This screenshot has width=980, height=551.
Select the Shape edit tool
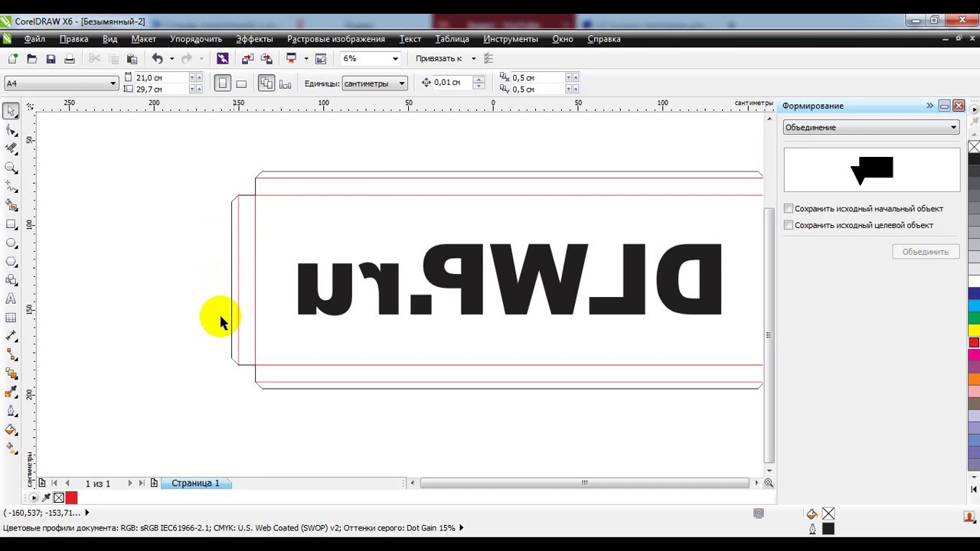(x=11, y=130)
